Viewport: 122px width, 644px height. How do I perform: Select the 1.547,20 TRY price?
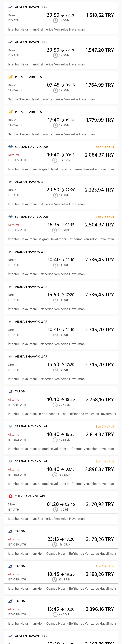tap(100, 50)
